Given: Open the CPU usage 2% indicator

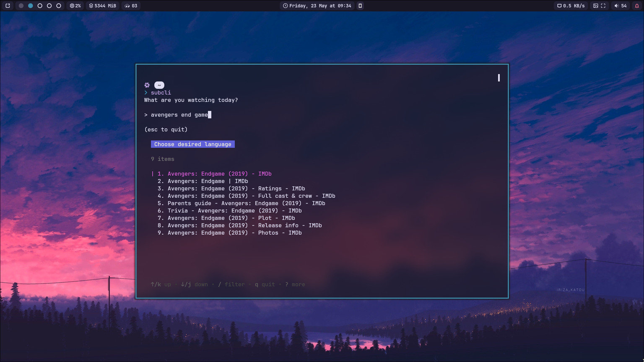Looking at the screenshot, I should 75,6.
